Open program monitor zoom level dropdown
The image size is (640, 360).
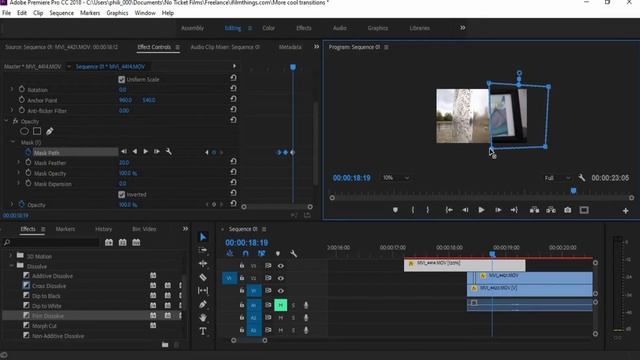click(x=395, y=178)
